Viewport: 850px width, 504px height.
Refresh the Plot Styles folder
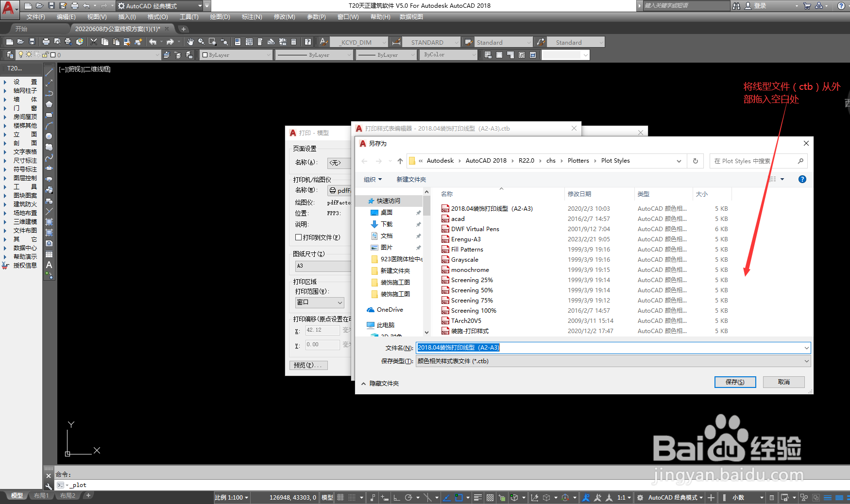(x=696, y=161)
